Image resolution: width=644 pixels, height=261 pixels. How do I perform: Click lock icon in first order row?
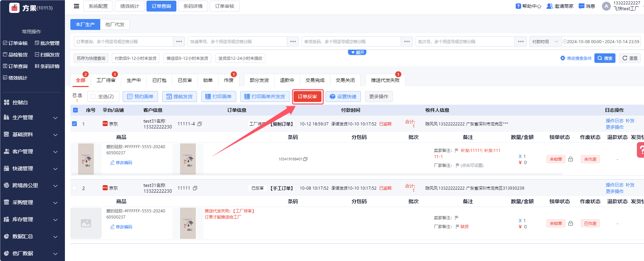pos(571,159)
